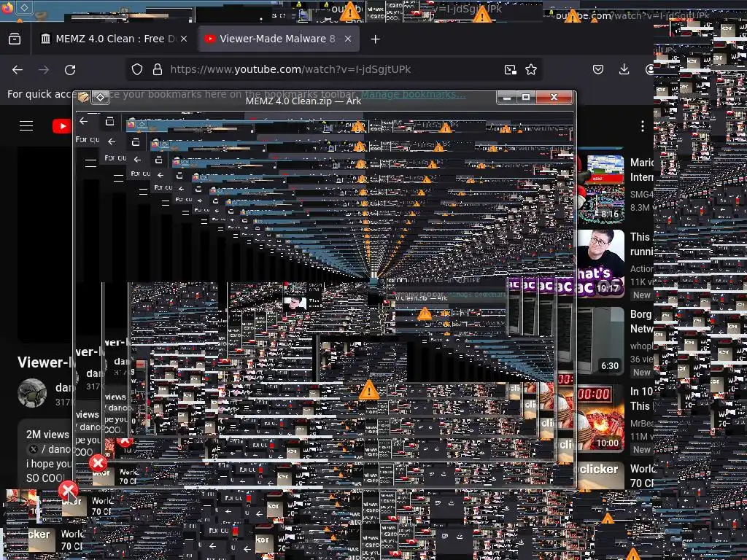This screenshot has width=747, height=560.
Task: Maximize the MEMZ 4.0 Clean.zip Ark window
Action: tap(527, 98)
